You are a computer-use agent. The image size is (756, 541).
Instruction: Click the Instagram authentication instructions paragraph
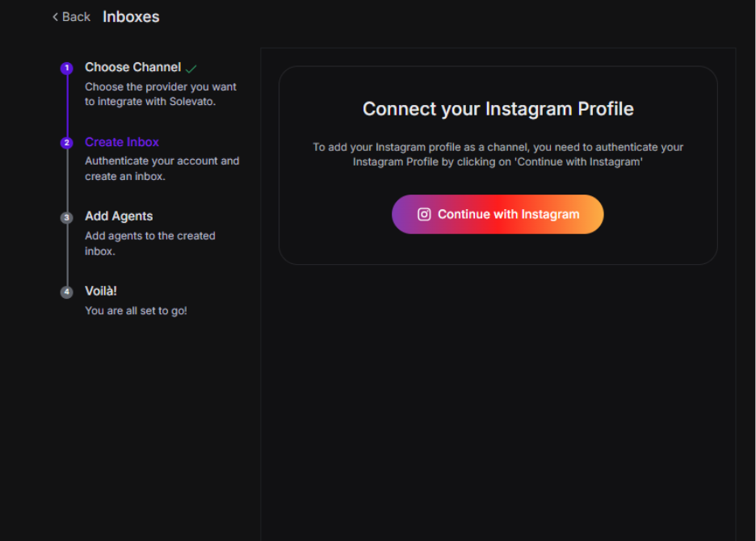click(x=498, y=154)
